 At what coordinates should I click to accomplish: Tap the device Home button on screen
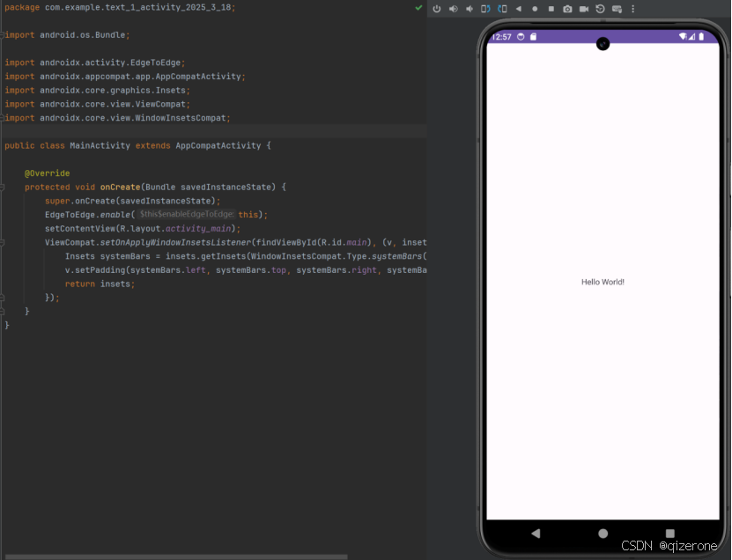(603, 533)
